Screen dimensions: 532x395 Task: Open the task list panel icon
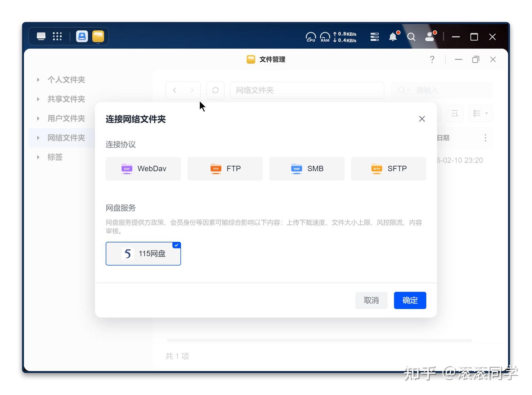[375, 37]
